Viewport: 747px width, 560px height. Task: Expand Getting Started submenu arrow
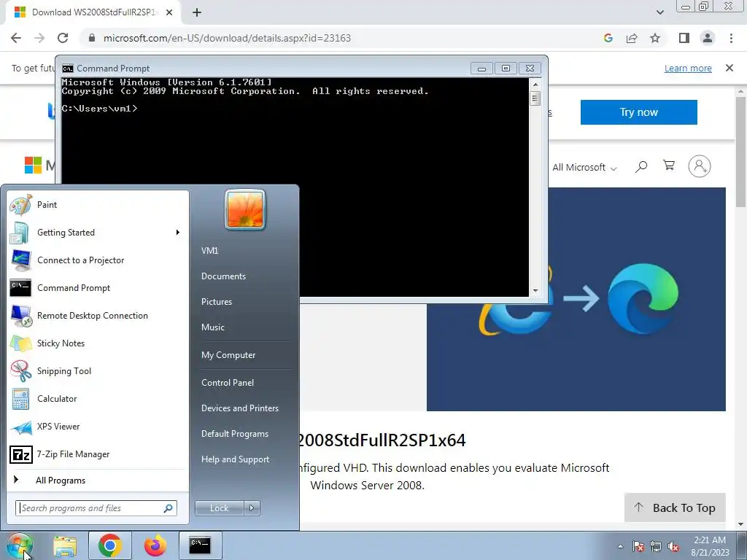pyautogui.click(x=178, y=233)
